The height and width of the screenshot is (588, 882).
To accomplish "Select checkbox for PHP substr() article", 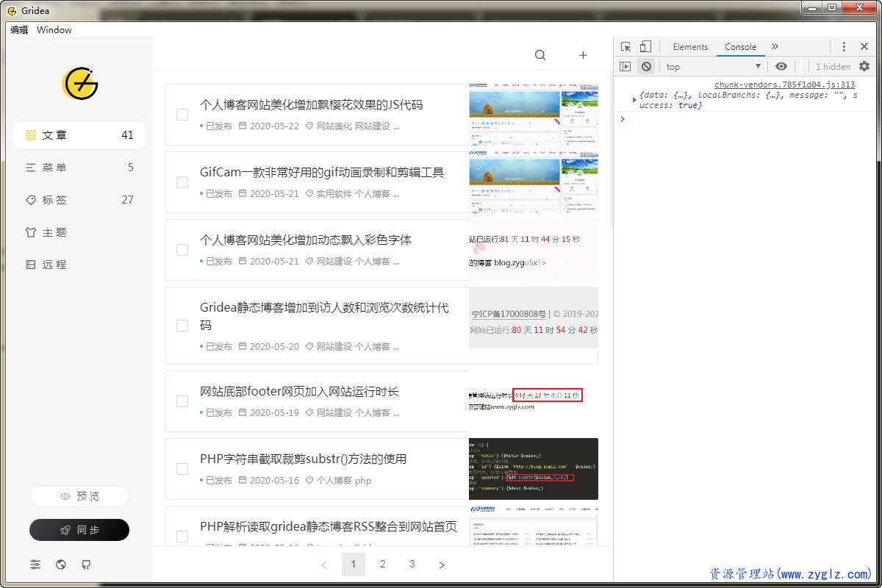I will click(182, 469).
